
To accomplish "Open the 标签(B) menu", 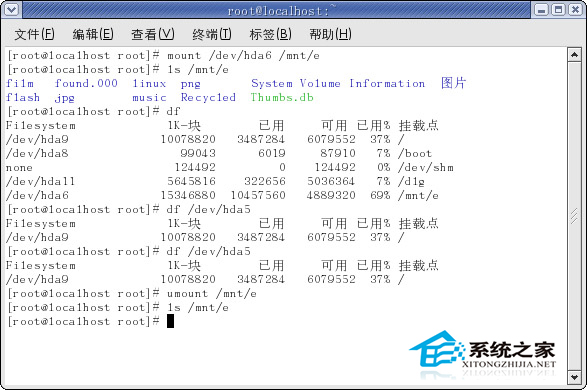I will pos(270,34).
